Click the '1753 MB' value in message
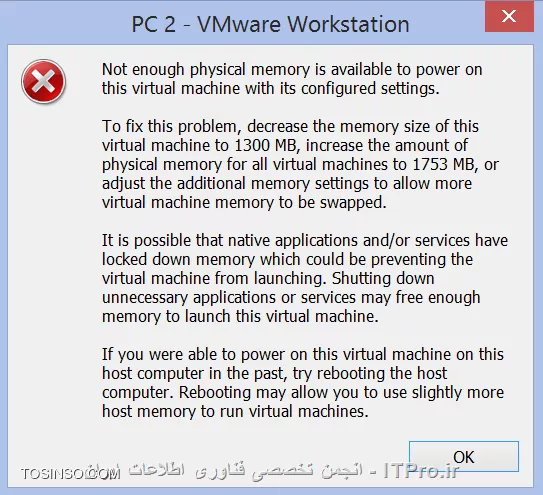The image size is (543, 495). tap(443, 165)
